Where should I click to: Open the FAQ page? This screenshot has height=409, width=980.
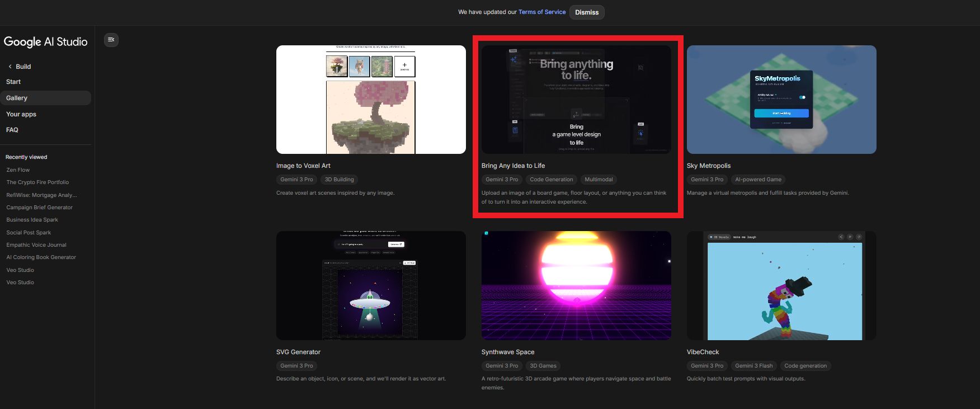click(x=12, y=130)
